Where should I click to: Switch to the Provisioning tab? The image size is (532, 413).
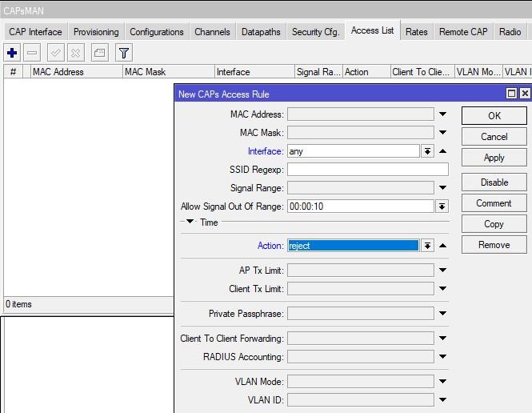pos(96,32)
